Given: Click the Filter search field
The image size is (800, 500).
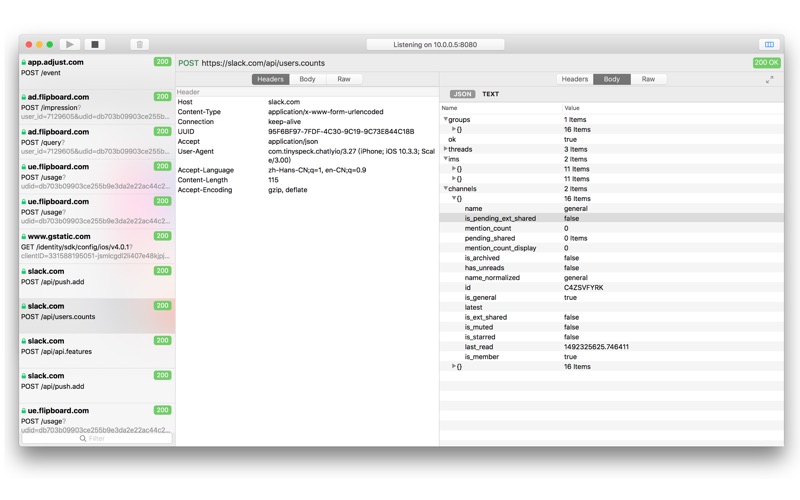Looking at the screenshot, I should tap(96, 438).
